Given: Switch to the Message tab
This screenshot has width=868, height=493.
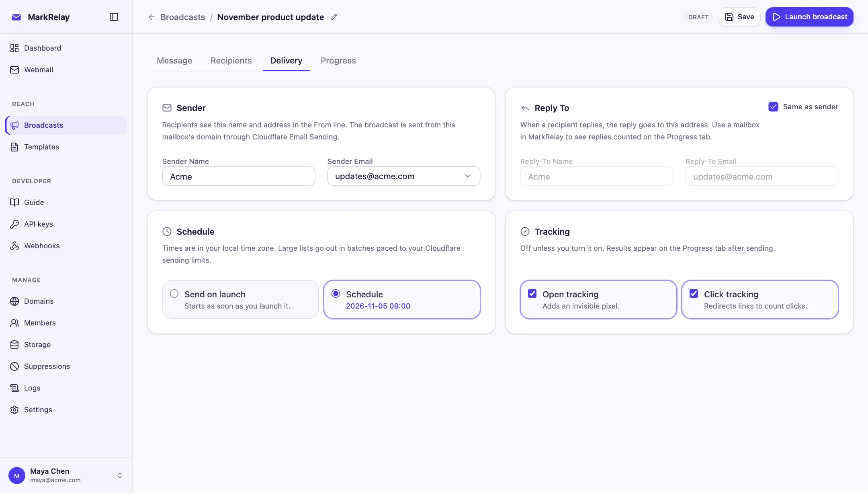Looking at the screenshot, I should point(174,61).
